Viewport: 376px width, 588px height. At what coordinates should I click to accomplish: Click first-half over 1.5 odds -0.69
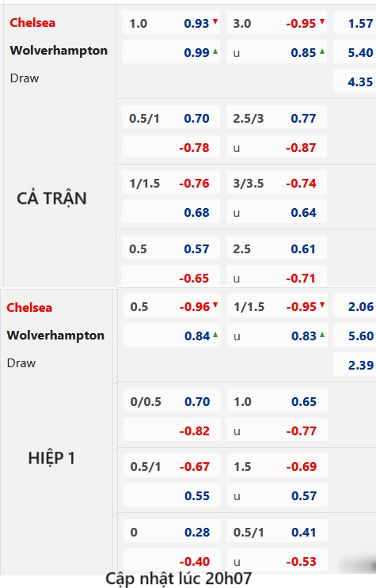pyautogui.click(x=302, y=466)
